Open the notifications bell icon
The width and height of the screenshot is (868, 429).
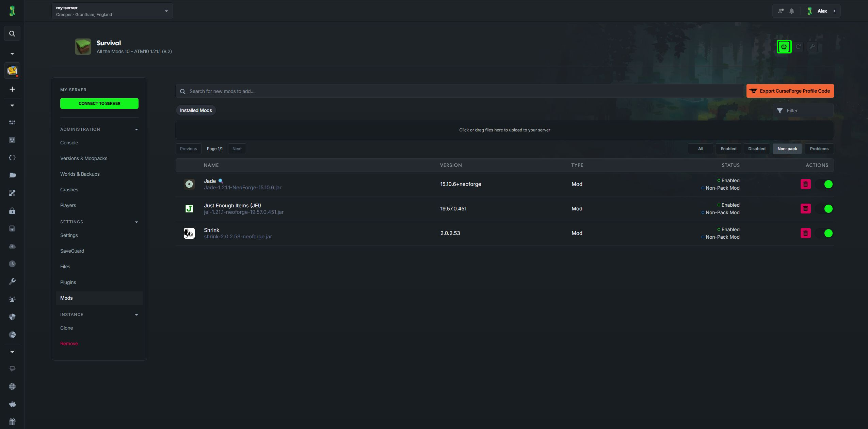pyautogui.click(x=792, y=11)
